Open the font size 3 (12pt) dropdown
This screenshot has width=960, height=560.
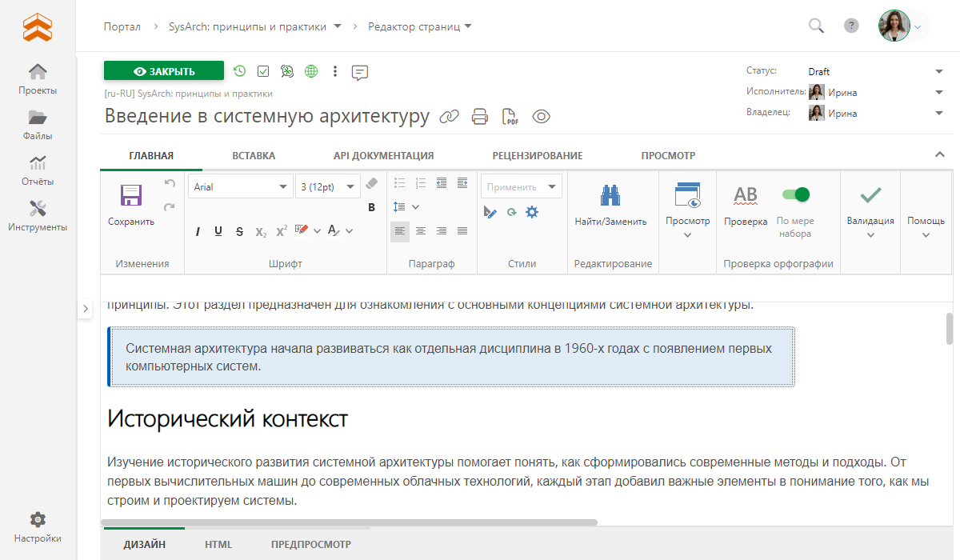(x=327, y=187)
